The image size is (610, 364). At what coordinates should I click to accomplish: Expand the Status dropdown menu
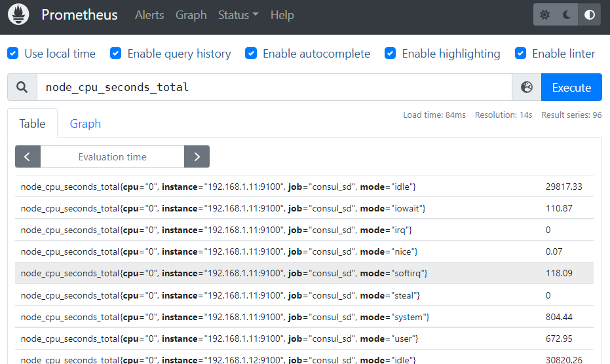[x=238, y=15]
